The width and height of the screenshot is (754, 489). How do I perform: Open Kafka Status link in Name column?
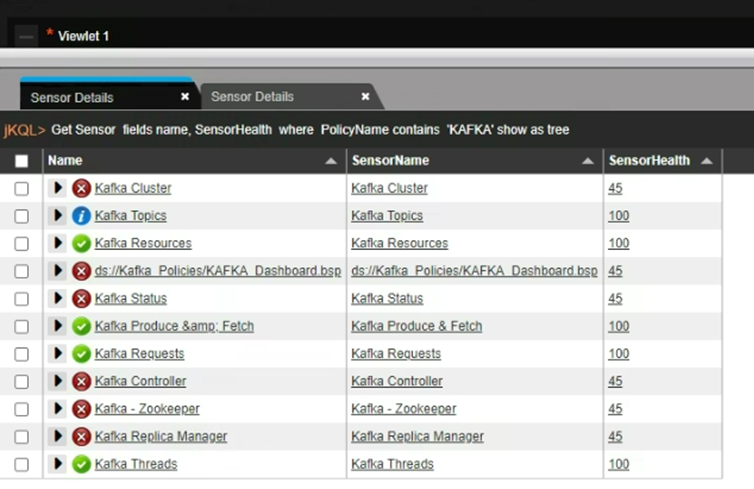[x=131, y=299]
